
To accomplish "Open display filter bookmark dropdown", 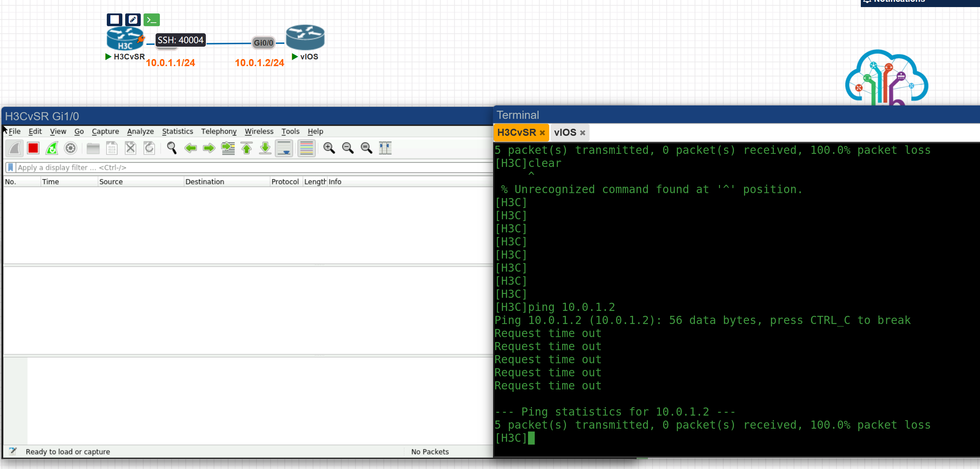I will pos(11,167).
